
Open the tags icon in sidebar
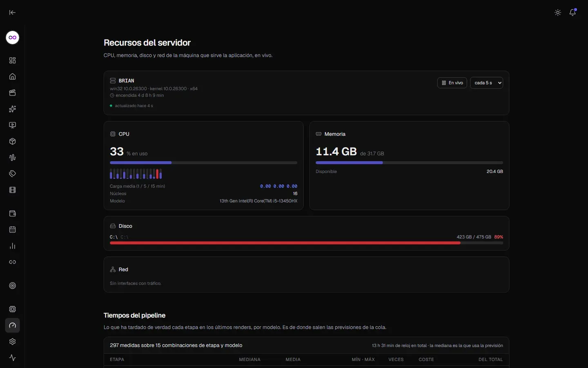point(13,174)
